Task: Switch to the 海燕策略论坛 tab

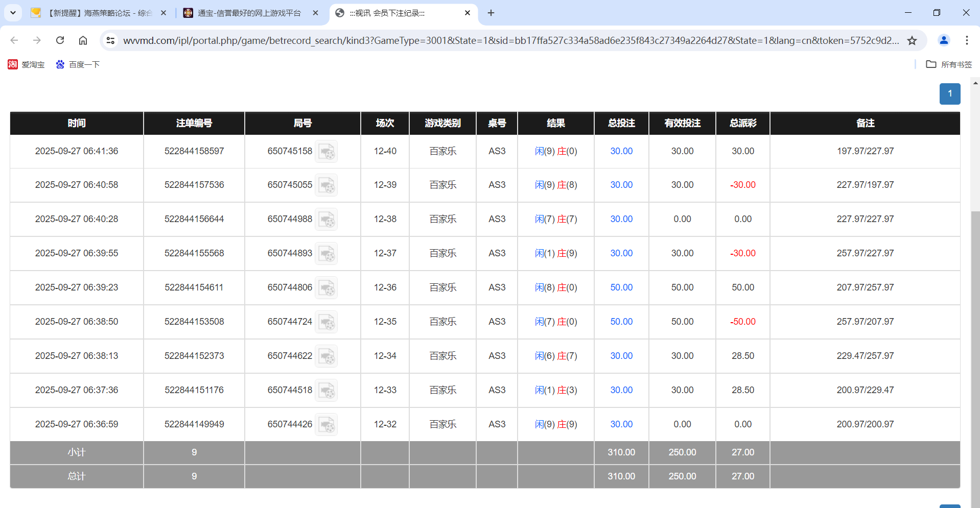Action: coord(97,13)
